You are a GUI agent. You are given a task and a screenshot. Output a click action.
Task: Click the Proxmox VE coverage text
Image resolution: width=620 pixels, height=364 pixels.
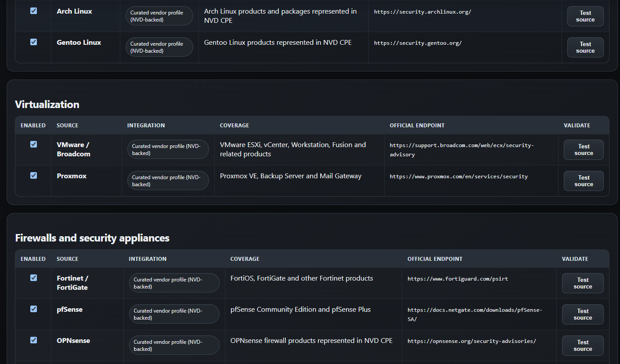pyautogui.click(x=291, y=176)
